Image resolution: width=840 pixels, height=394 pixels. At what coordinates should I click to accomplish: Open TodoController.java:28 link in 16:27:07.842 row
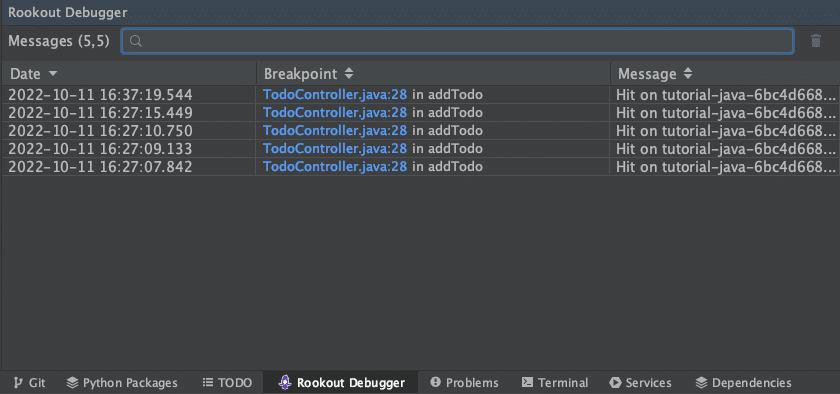pyautogui.click(x=335, y=167)
